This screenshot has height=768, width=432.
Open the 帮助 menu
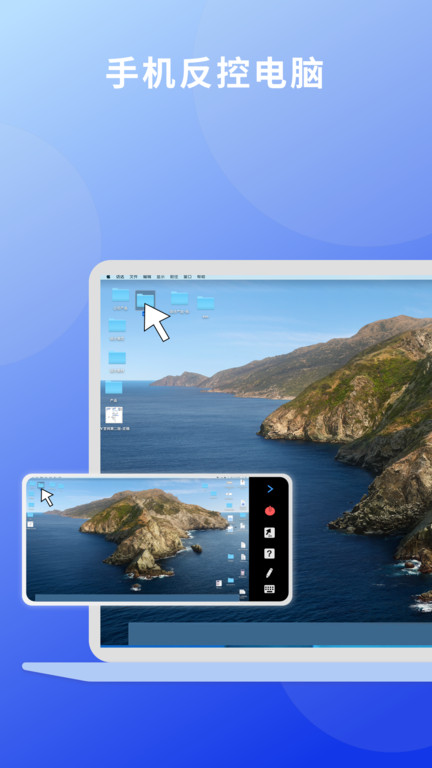pyautogui.click(x=201, y=277)
